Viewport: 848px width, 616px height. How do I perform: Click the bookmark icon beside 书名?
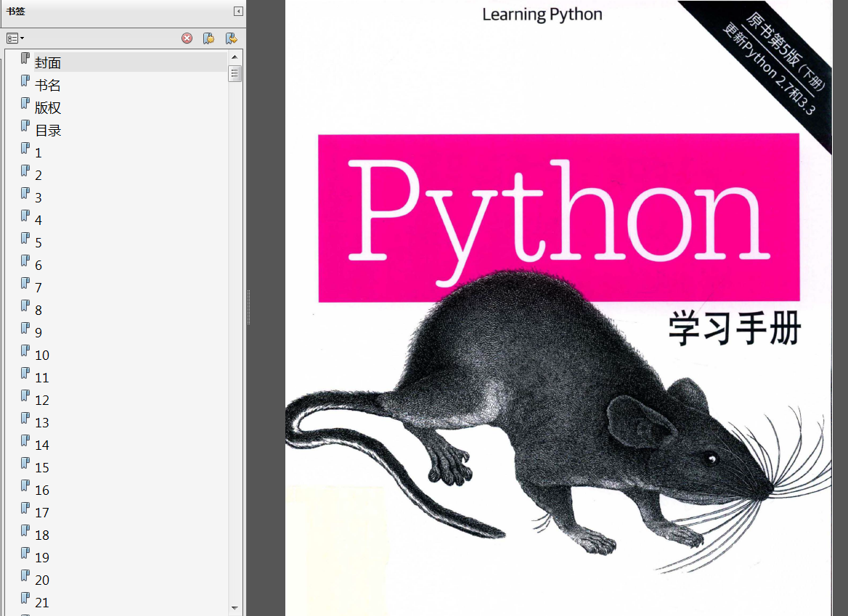click(x=25, y=81)
